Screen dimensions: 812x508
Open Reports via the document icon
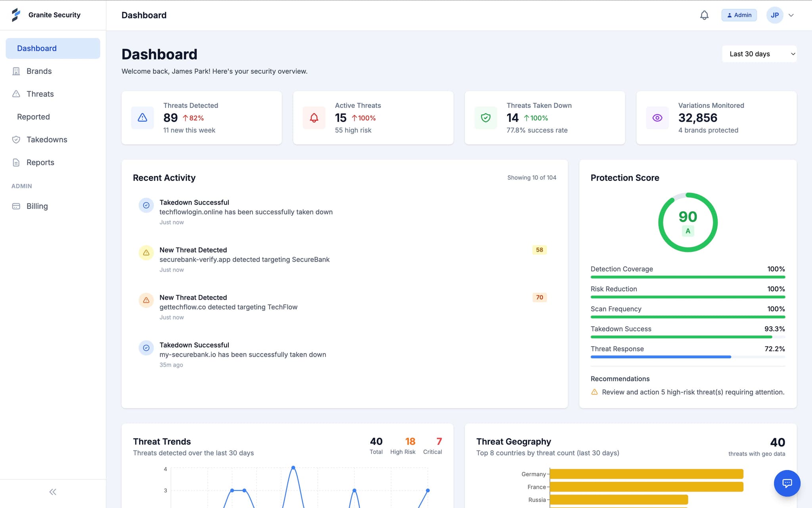pyautogui.click(x=16, y=162)
